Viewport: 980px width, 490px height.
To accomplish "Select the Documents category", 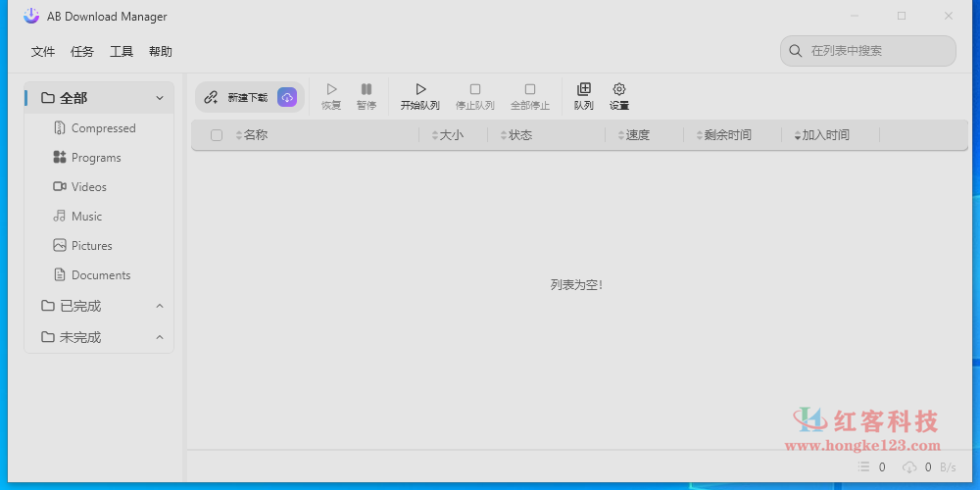I will 99,275.
